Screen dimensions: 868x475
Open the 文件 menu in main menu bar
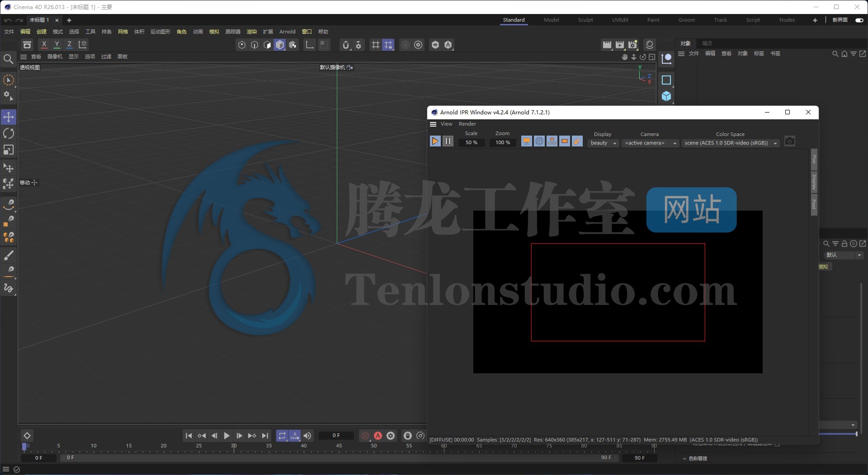click(9, 32)
